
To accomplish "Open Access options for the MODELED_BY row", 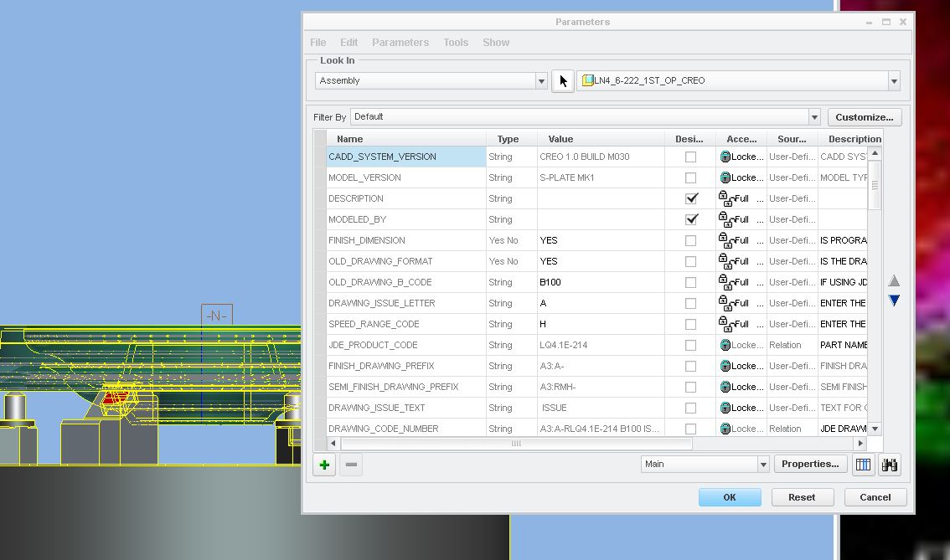I will pos(760,219).
